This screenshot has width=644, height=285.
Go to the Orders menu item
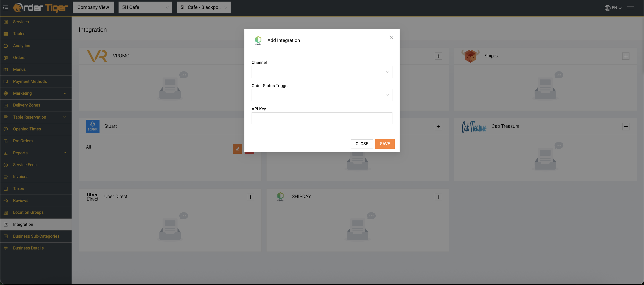click(x=19, y=57)
